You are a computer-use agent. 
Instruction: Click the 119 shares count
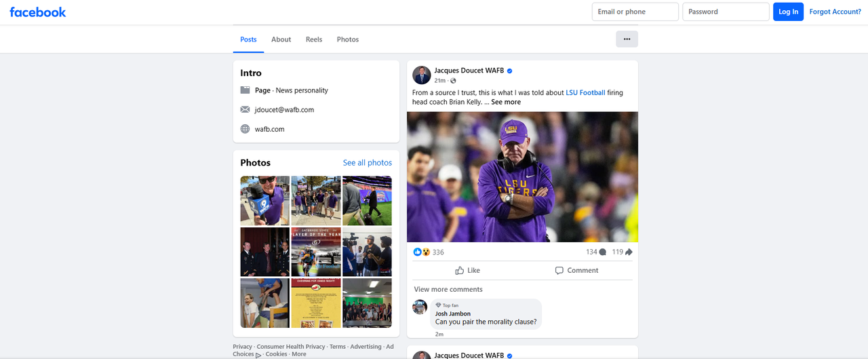pyautogui.click(x=617, y=252)
